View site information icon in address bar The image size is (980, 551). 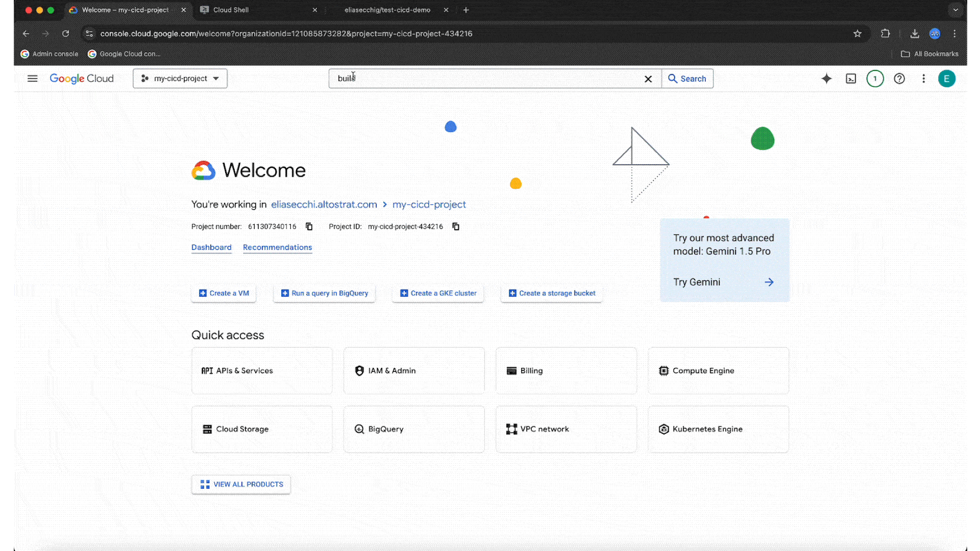click(89, 34)
